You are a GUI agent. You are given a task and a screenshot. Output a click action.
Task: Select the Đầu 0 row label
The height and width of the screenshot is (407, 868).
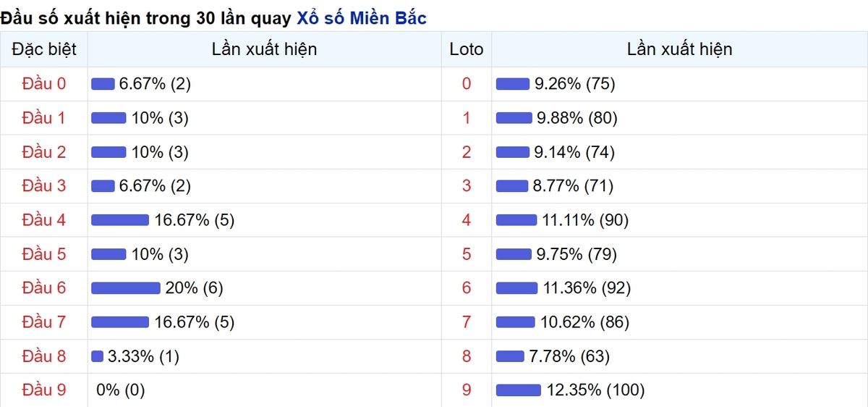tap(44, 83)
